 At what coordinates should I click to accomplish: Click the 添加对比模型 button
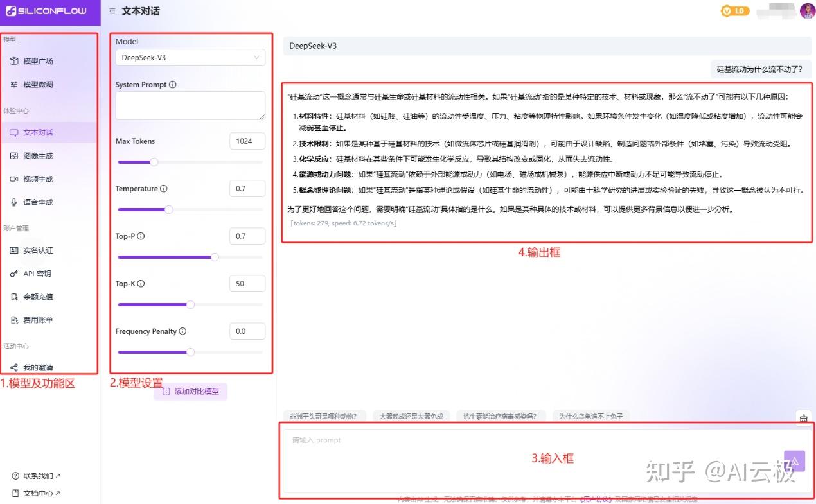(x=190, y=391)
